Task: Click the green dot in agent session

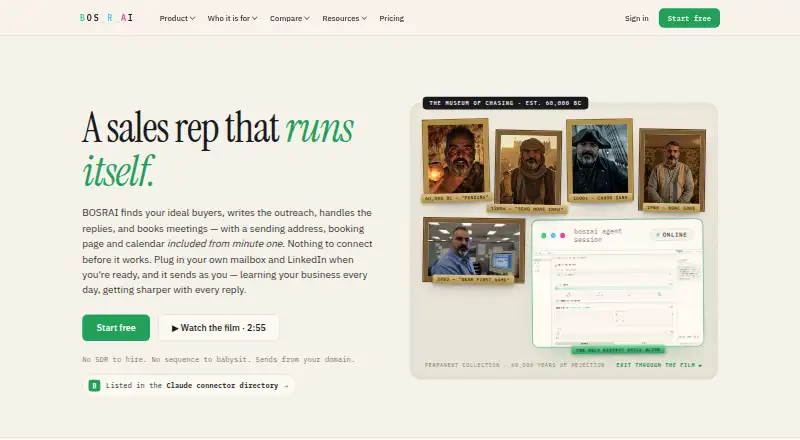Action: click(543, 235)
